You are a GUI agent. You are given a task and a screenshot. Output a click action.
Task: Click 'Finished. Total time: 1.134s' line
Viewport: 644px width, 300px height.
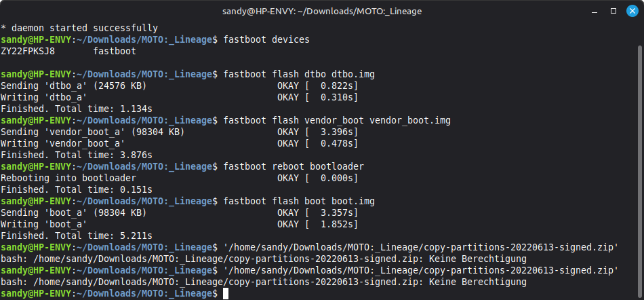(77, 109)
